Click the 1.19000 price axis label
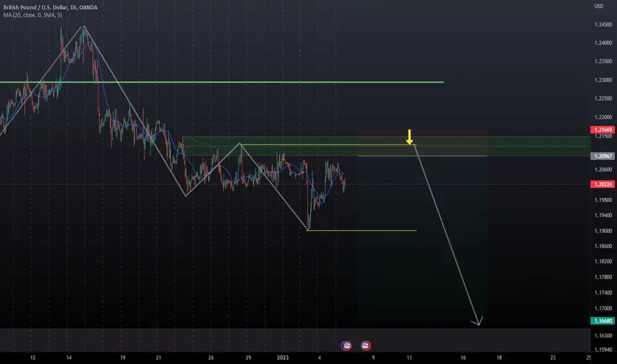 pos(603,231)
